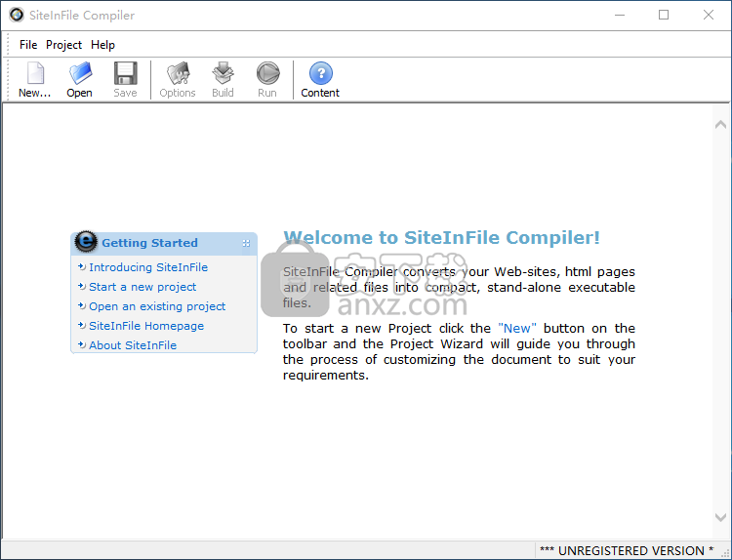Visit the SiteInFile Homepage link
This screenshot has width=732, height=560.
click(x=146, y=326)
